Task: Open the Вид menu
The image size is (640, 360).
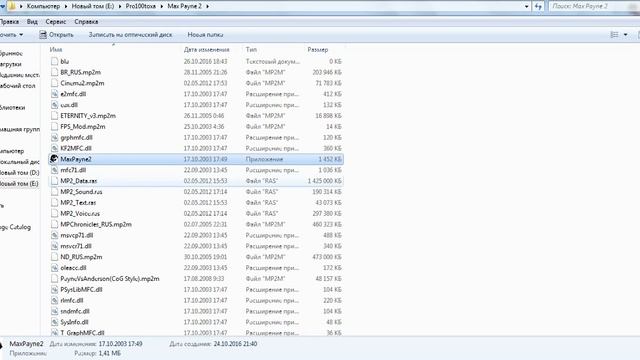Action: [32, 22]
